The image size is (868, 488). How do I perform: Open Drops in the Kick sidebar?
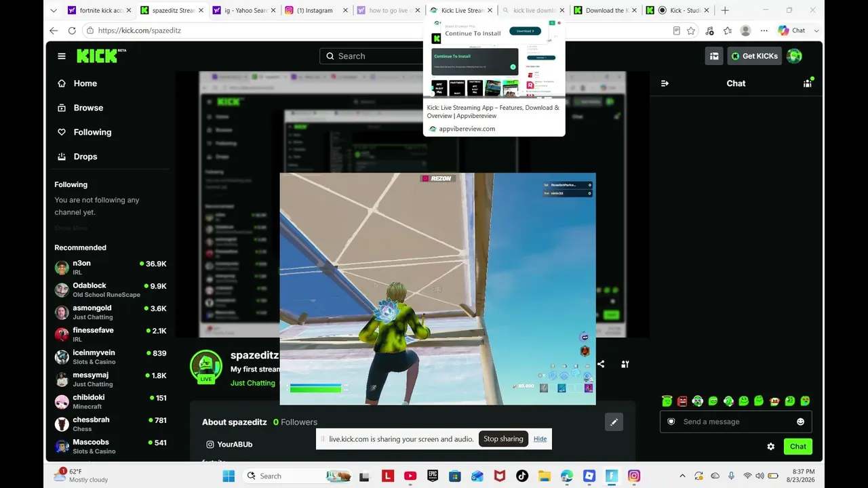point(85,157)
